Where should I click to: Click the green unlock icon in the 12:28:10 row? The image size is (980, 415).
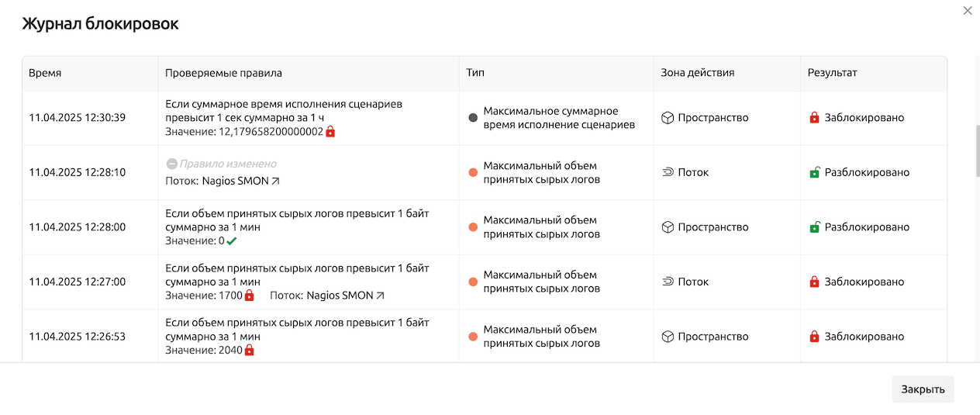tap(814, 172)
